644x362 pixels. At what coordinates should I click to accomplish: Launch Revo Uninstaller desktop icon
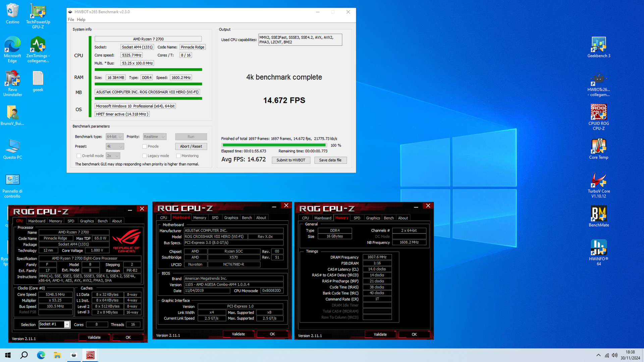click(12, 83)
